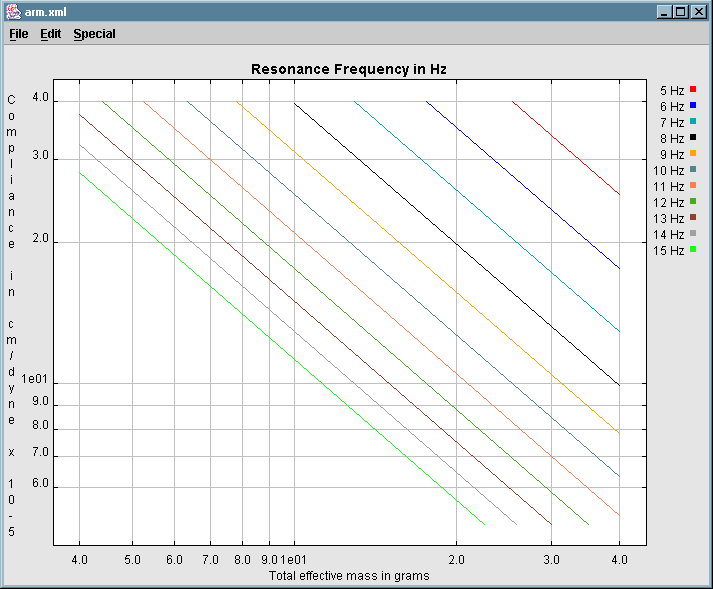
Task: Click the x-axis tick label '3.0'
Action: tap(552, 559)
